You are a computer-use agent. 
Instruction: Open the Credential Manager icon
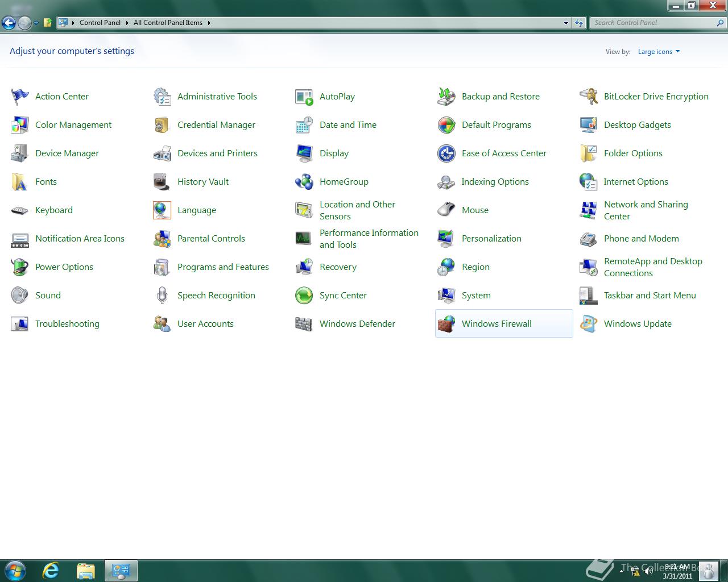tap(162, 125)
